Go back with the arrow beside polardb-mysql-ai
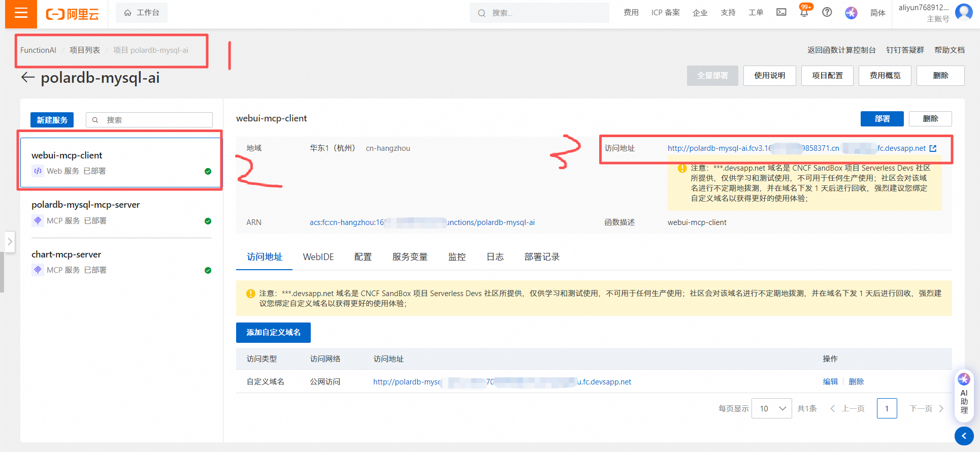The height and width of the screenshot is (452, 980). (27, 78)
